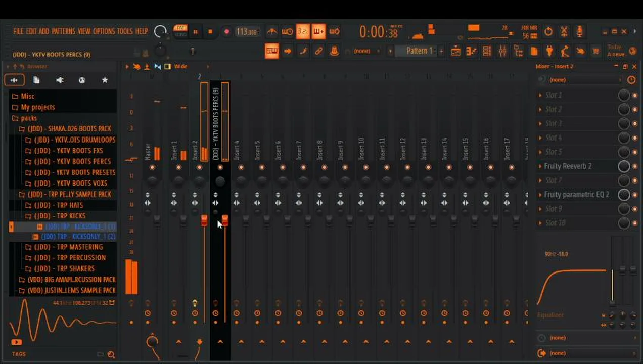Expand the Misc folder
Image resolution: width=643 pixels, height=364 pixels.
click(x=23, y=96)
